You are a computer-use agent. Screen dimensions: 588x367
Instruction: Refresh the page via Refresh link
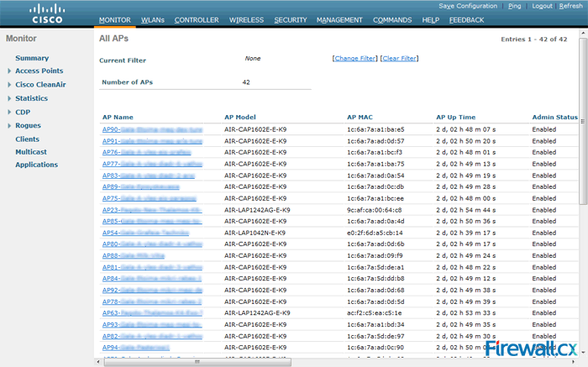click(x=570, y=6)
